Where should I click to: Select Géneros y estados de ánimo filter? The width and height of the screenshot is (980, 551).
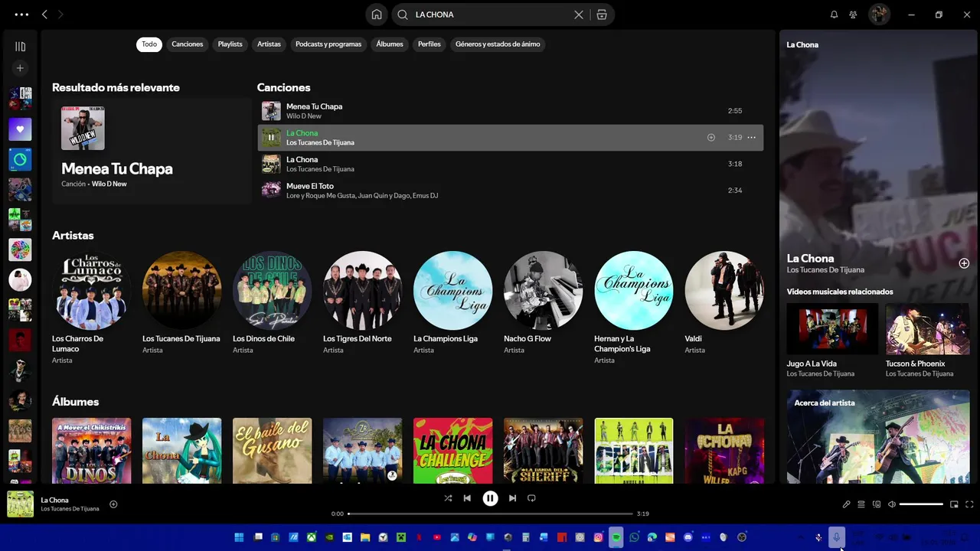[x=498, y=44]
